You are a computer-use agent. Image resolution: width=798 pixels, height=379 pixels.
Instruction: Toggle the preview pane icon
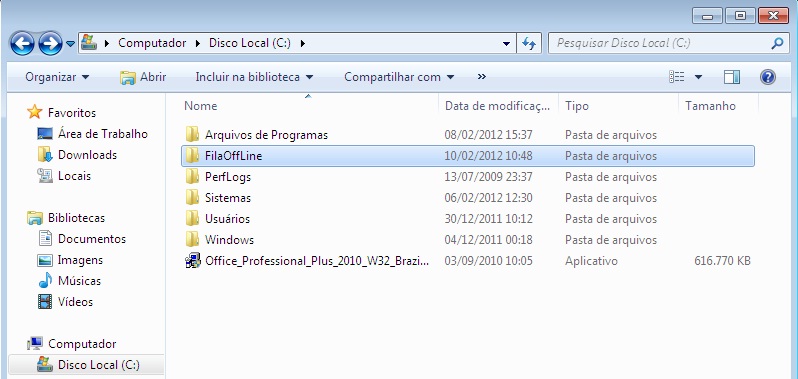pos(732,77)
